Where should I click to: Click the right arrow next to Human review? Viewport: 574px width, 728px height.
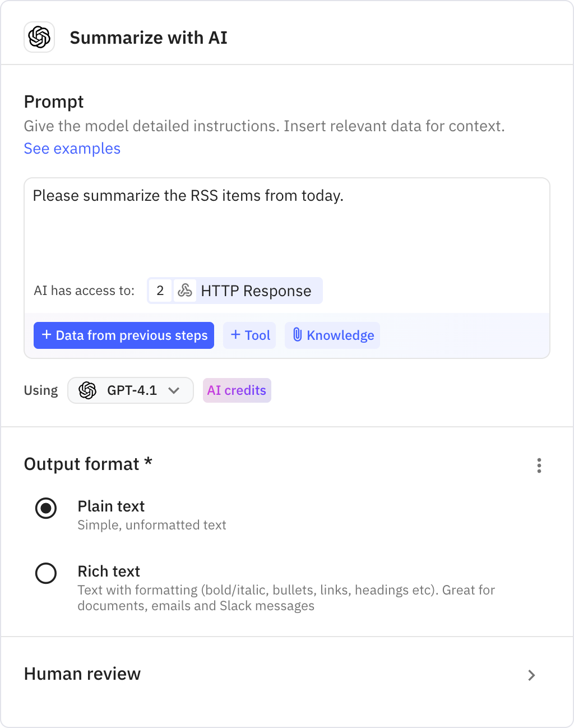tap(531, 675)
